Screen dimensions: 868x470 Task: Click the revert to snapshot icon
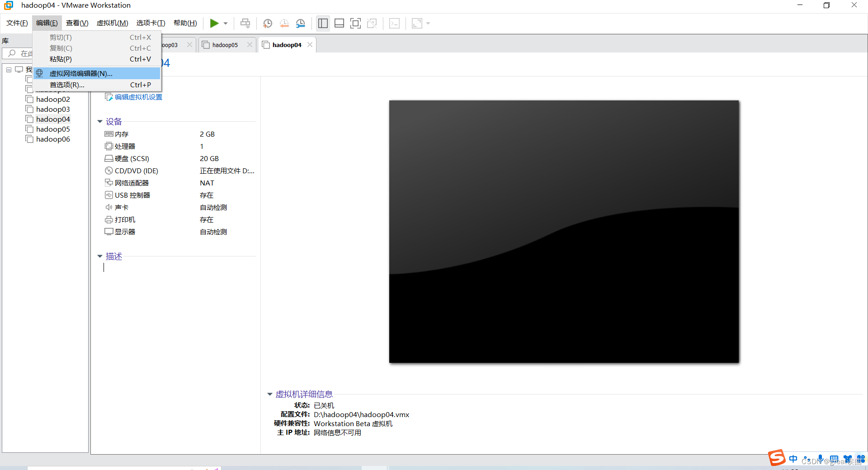point(284,23)
